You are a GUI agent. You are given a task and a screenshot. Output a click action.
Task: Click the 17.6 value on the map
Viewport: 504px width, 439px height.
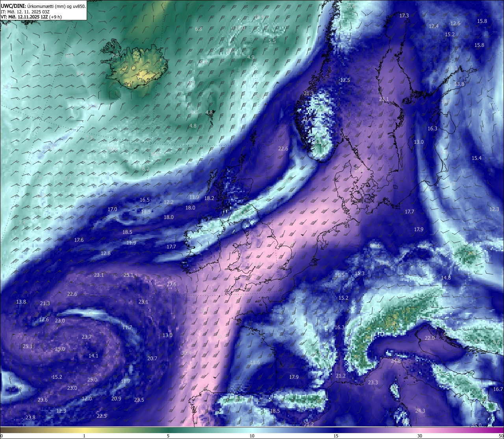pyautogui.click(x=79, y=240)
